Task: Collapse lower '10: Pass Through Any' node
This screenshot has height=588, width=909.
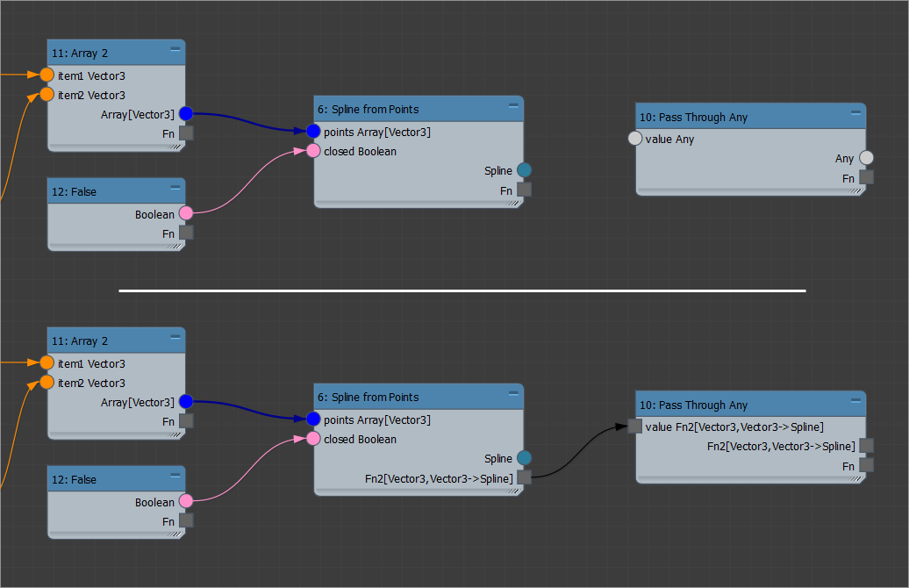Action: pyautogui.click(x=855, y=401)
